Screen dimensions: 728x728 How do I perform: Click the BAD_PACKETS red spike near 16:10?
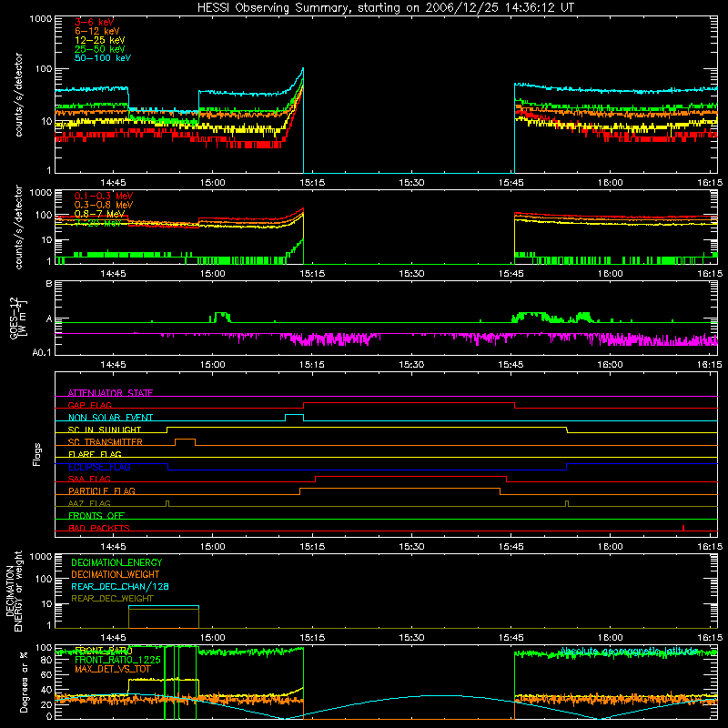pos(683,528)
